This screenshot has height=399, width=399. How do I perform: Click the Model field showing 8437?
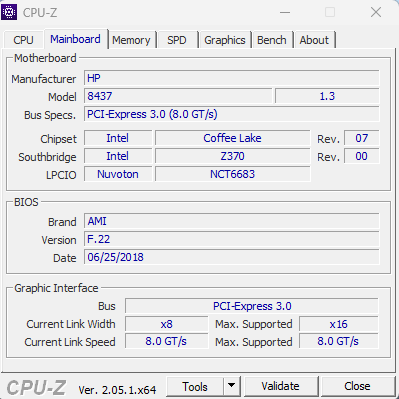pos(178,96)
